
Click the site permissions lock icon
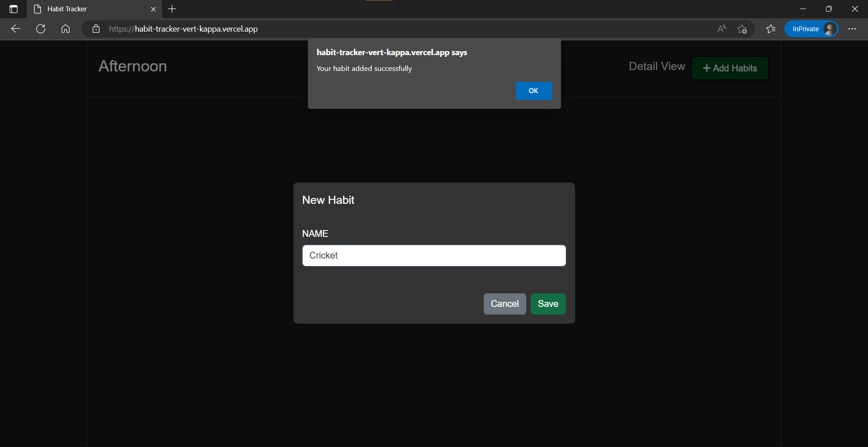click(95, 28)
